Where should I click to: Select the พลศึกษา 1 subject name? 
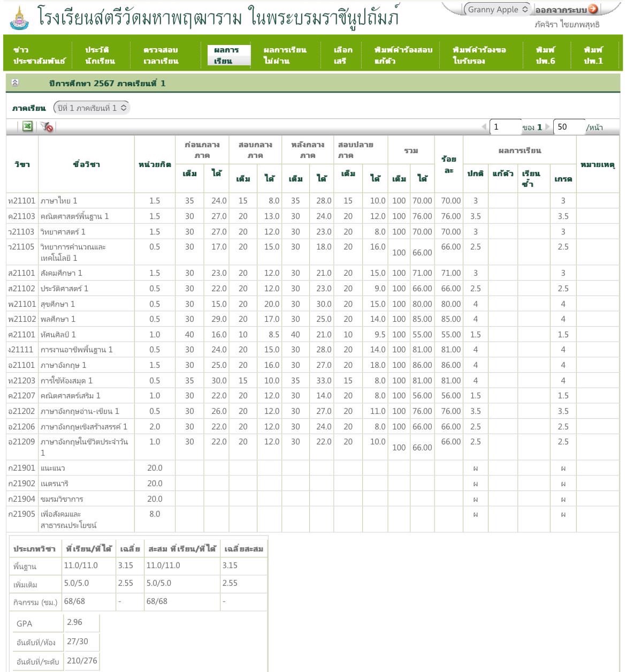point(58,319)
